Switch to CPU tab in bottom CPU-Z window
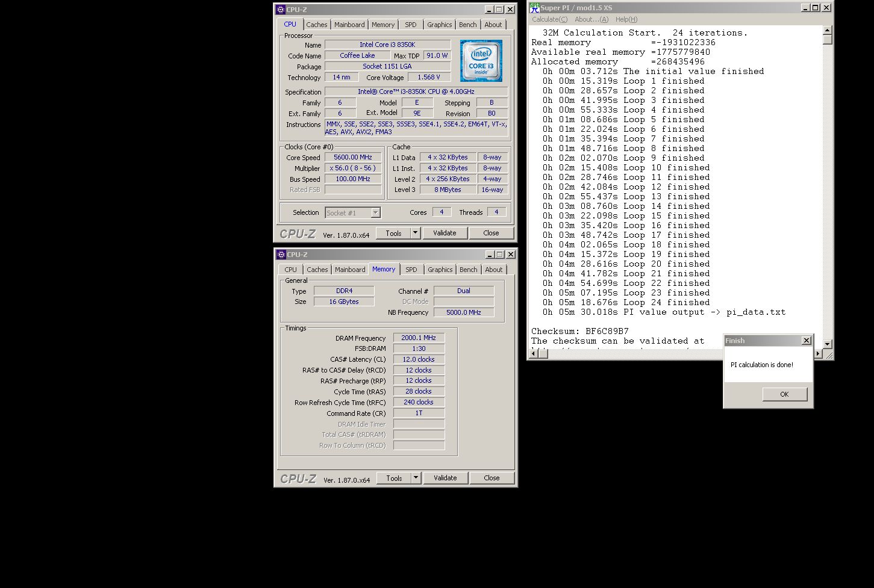Screen dimensions: 874x588 point(290,270)
